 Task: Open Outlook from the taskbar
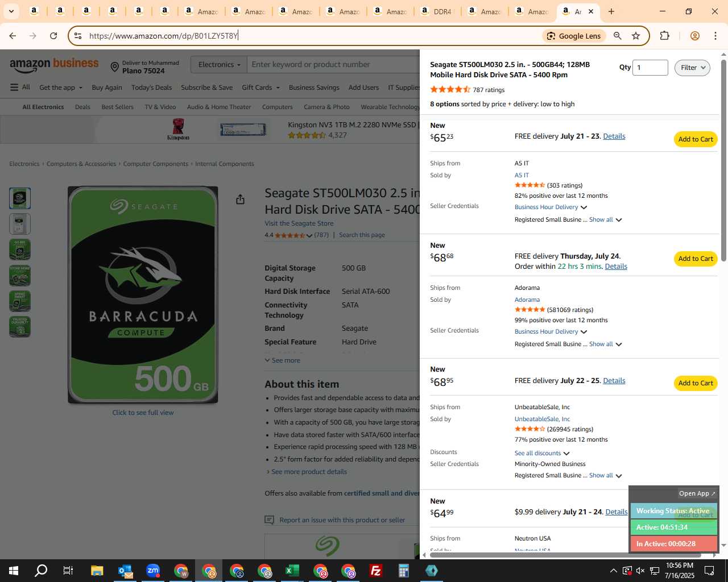[x=125, y=571]
